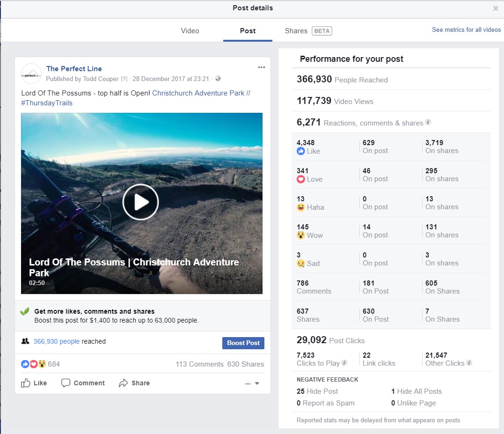Click the 0 Unlike Page entry
This screenshot has width=504, height=434.
tap(414, 403)
